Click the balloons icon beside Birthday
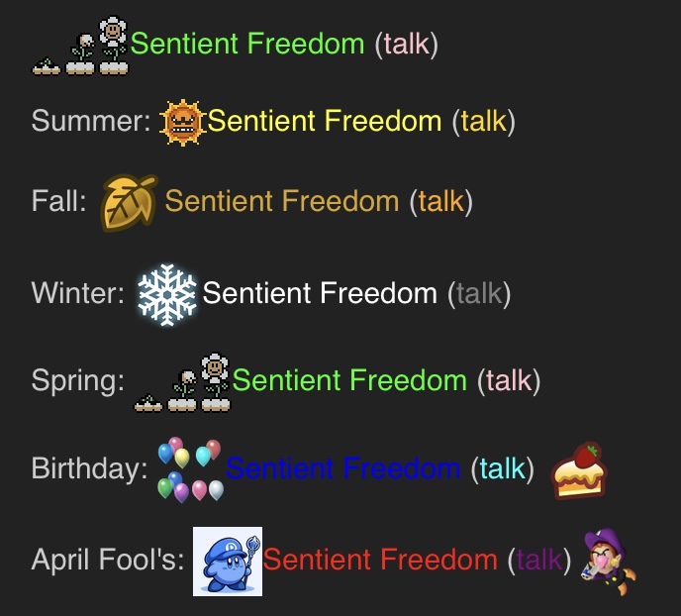The image size is (681, 616). [x=190, y=470]
